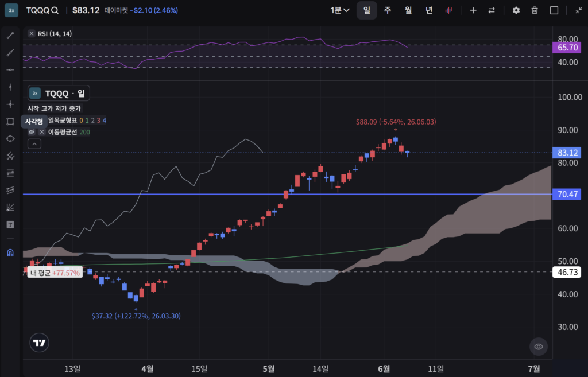Toggle the magnet snap mode

(10, 253)
